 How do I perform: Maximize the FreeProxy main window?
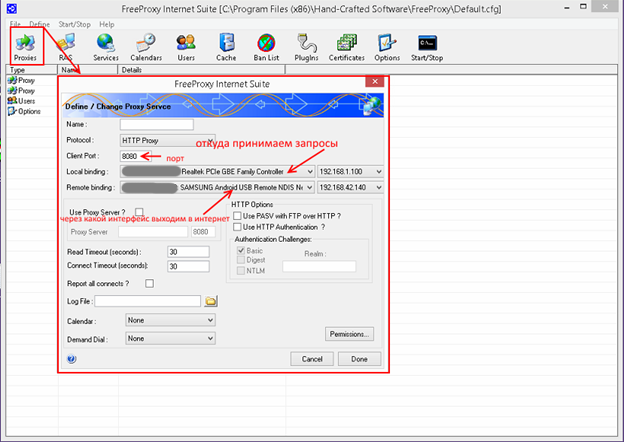(x=583, y=7)
